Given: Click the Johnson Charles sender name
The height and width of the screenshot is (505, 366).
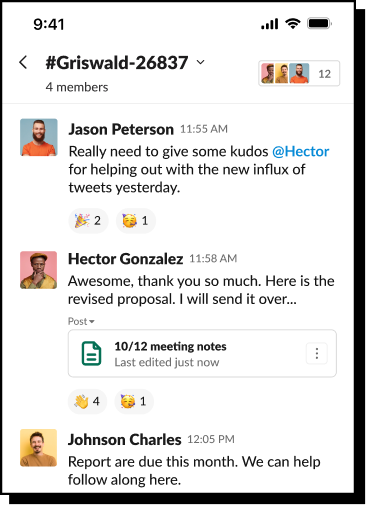Looking at the screenshot, I should point(125,439).
